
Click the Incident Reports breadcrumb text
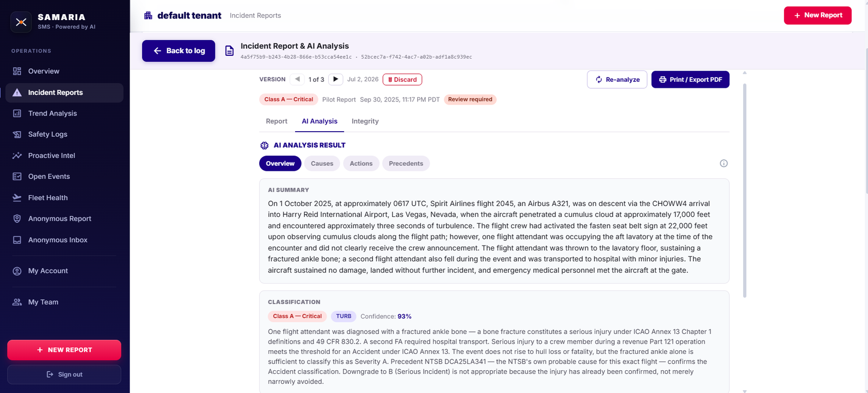pyautogui.click(x=256, y=16)
